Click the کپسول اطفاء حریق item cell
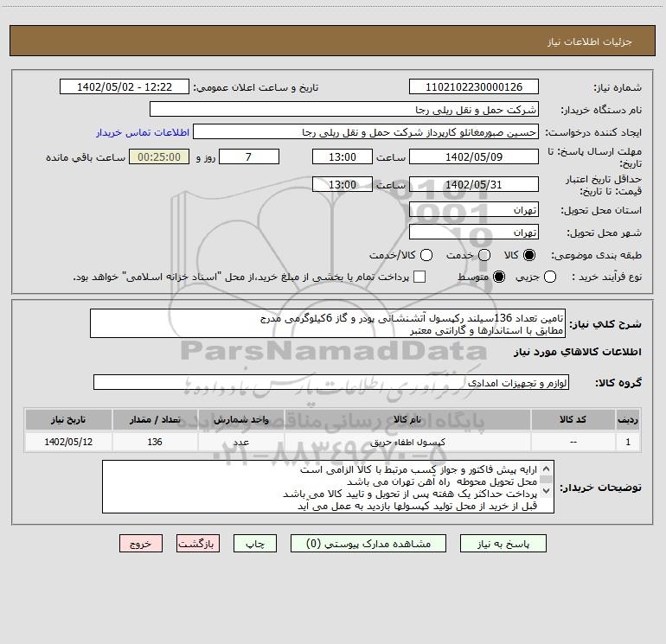Viewport: 666px width, 644px height. (407, 442)
